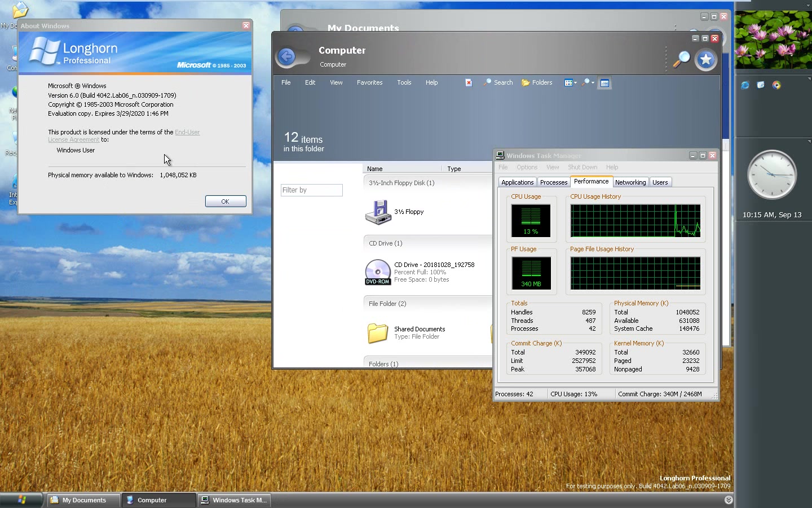Switch to the Networking tab in Task Manager

click(630, 182)
